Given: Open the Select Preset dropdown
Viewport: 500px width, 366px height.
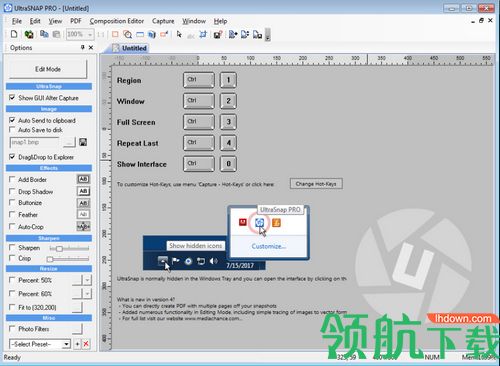Looking at the screenshot, I should (67, 344).
